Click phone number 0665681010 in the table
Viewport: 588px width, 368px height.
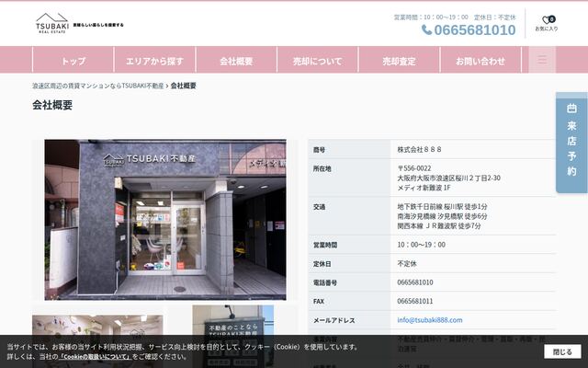415,282
